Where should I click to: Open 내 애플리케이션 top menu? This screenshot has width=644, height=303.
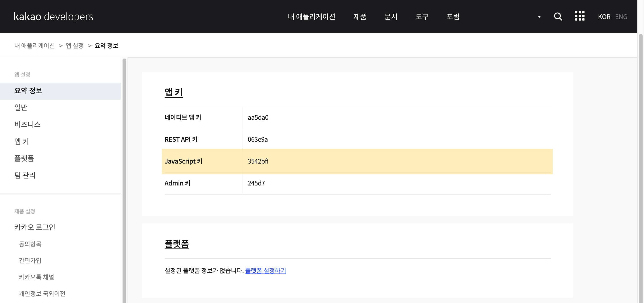311,17
